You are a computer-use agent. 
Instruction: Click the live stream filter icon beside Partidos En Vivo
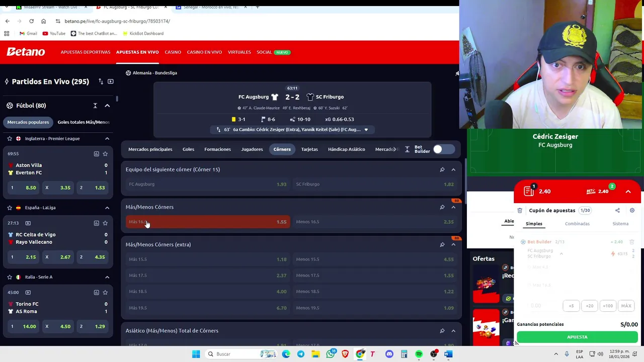[111, 81]
